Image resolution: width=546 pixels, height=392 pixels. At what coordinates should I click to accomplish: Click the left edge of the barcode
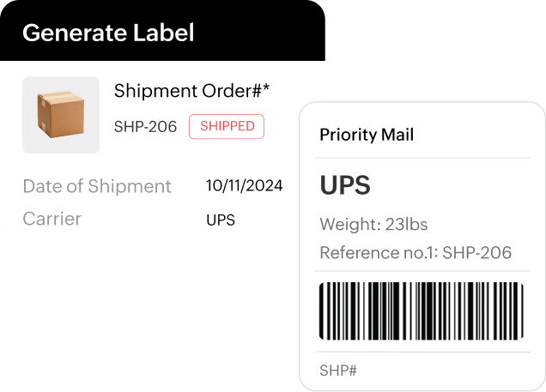[323, 311]
